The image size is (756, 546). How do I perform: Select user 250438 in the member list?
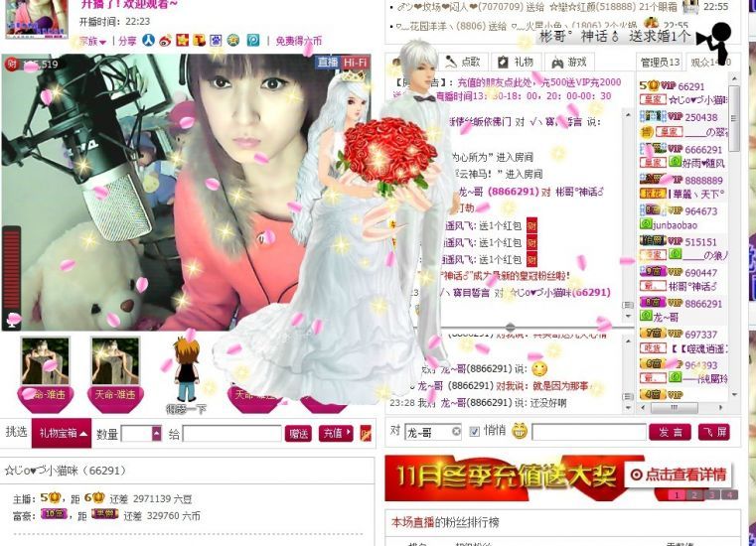701,117
